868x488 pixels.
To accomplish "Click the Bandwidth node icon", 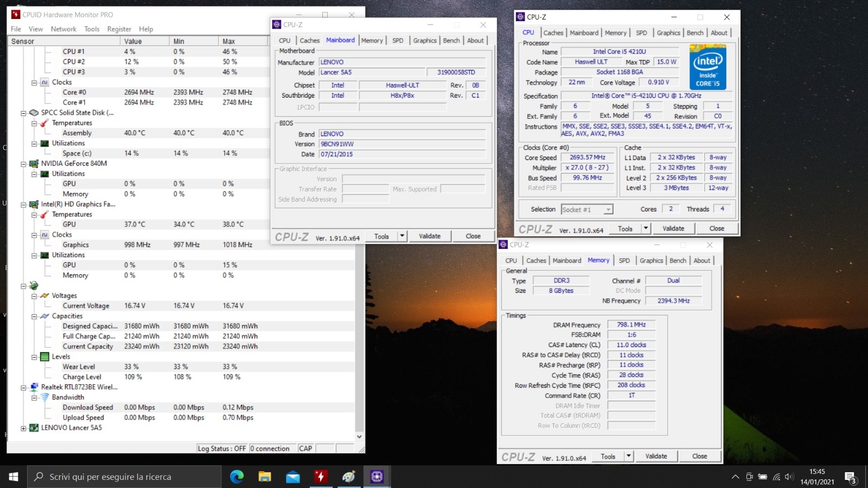I will click(44, 397).
